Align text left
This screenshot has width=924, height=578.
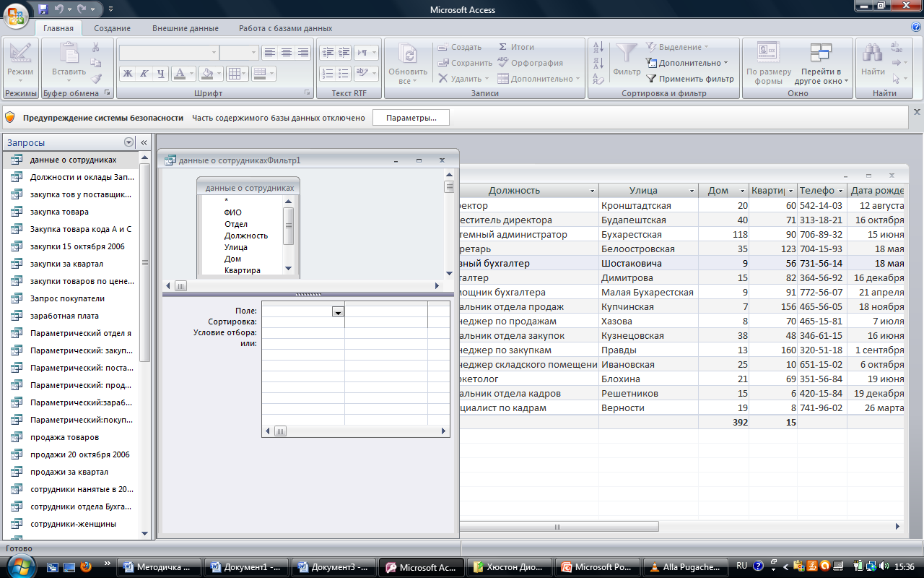pyautogui.click(x=270, y=53)
